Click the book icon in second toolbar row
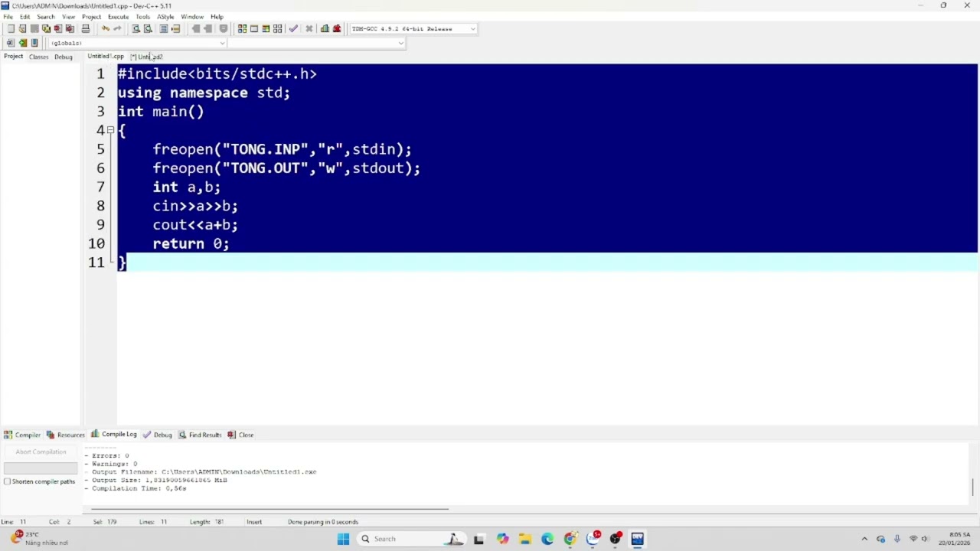 (x=34, y=43)
